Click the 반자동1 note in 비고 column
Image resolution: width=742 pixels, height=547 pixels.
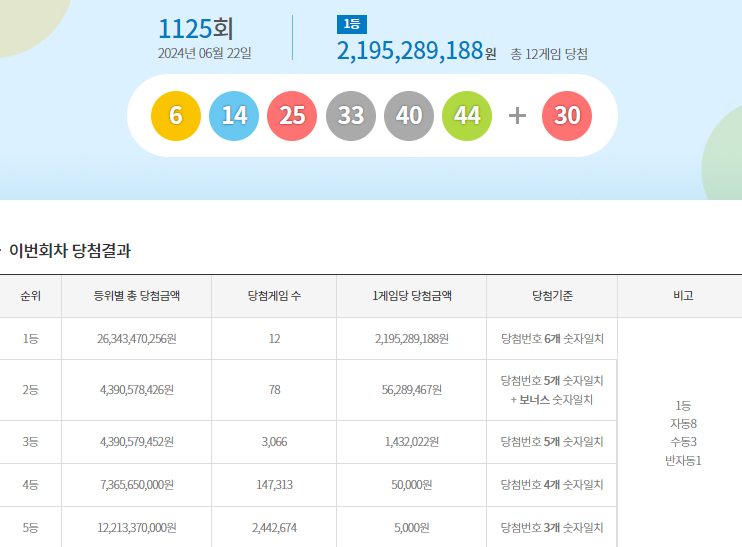click(x=683, y=460)
